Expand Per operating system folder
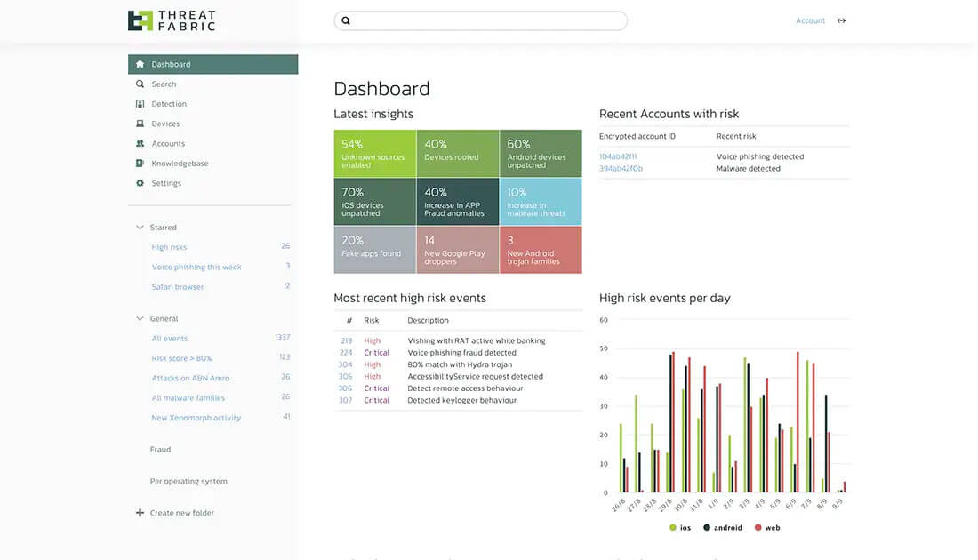The image size is (978, 560). 188,482
